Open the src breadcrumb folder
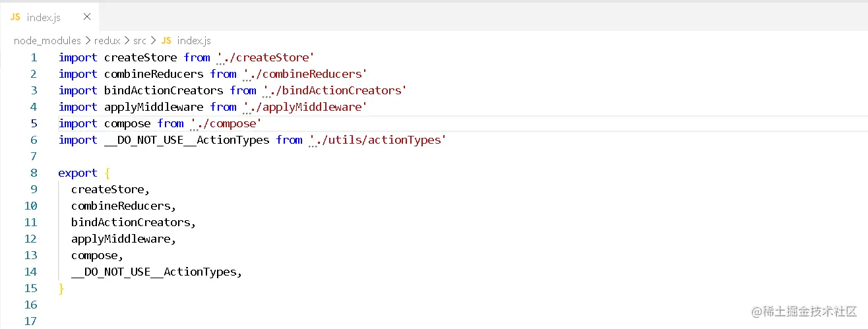 tap(139, 41)
